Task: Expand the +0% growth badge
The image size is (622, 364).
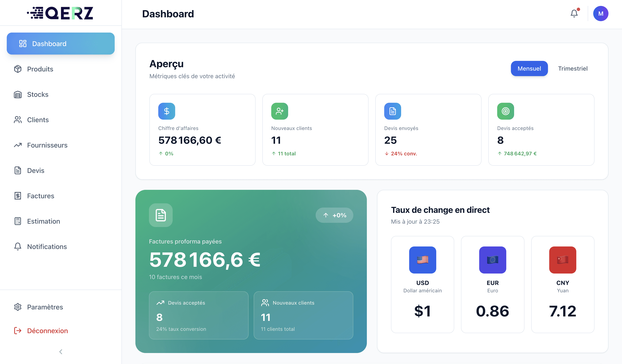Action: [334, 215]
